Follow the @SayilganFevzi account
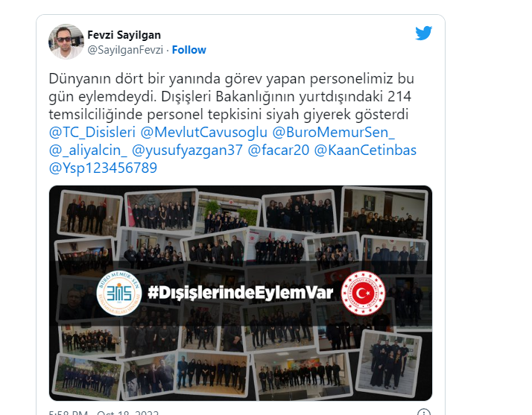The height and width of the screenshot is (415, 532). click(189, 50)
